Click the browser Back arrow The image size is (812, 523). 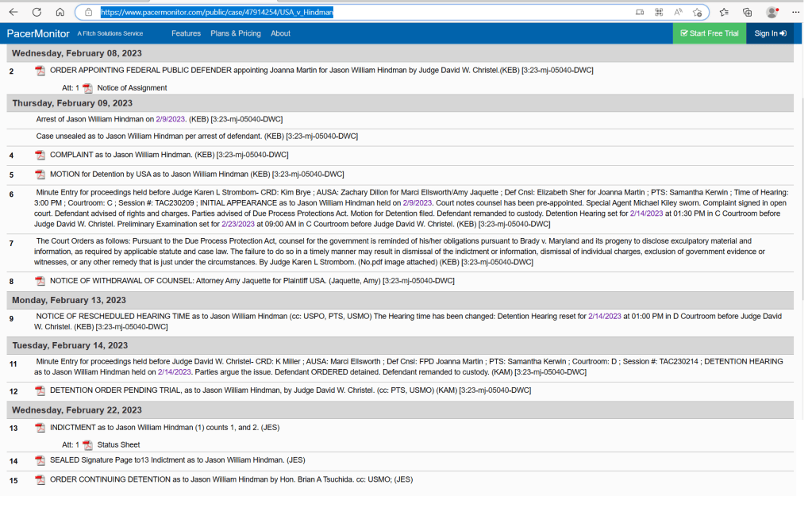(13, 12)
